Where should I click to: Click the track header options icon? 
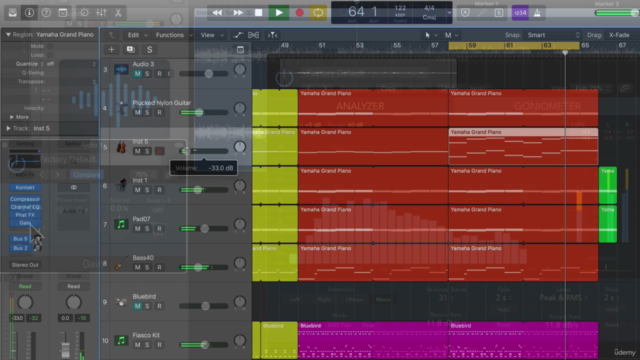[240, 50]
